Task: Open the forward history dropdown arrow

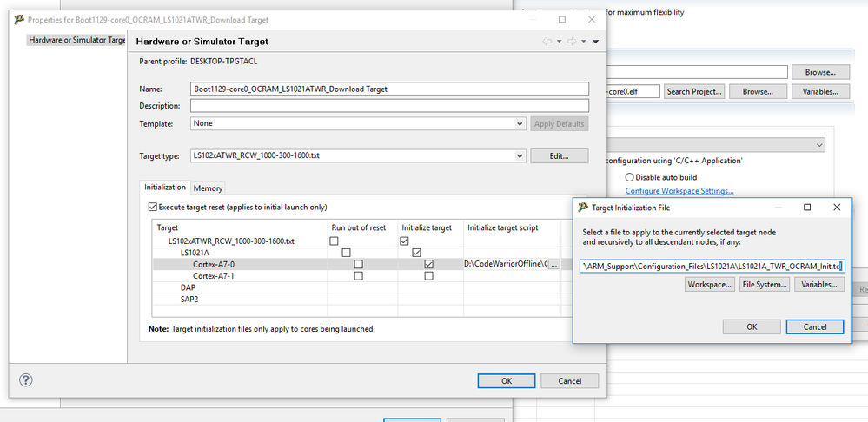Action: (584, 42)
